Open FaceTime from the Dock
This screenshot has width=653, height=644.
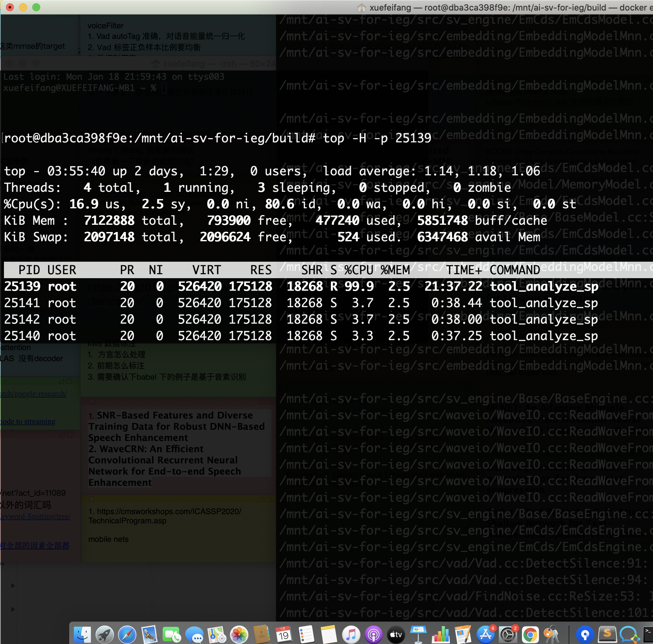coord(172,634)
